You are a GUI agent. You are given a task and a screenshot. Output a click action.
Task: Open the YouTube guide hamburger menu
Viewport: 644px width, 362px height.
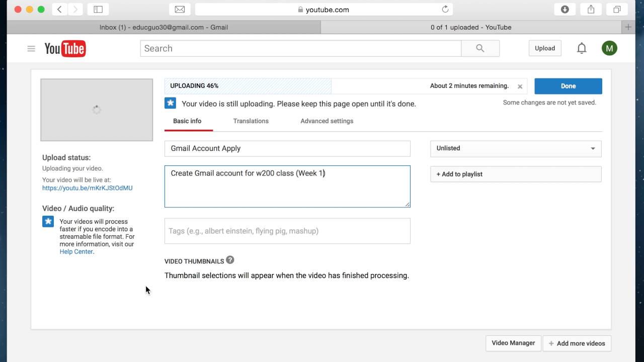click(x=31, y=49)
